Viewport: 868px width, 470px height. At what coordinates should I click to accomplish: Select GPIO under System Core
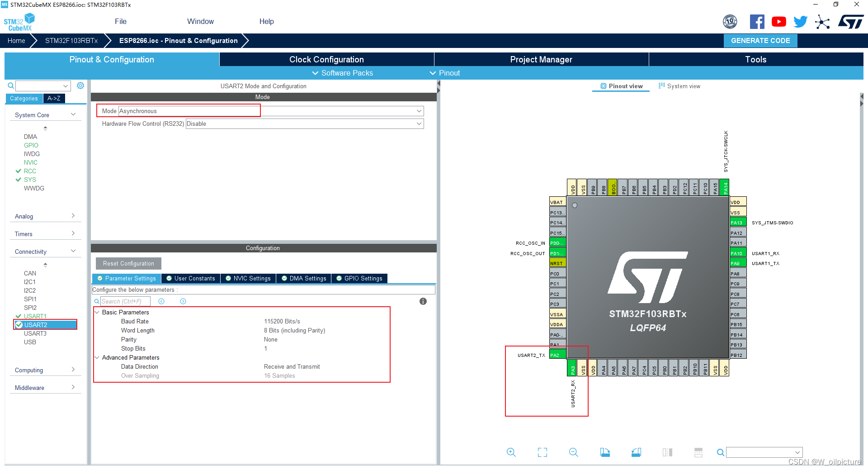pos(31,145)
